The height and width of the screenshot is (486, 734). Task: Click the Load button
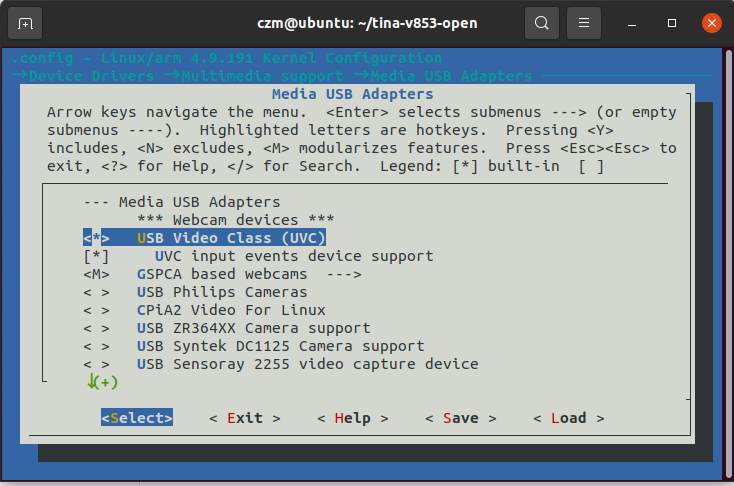click(568, 418)
